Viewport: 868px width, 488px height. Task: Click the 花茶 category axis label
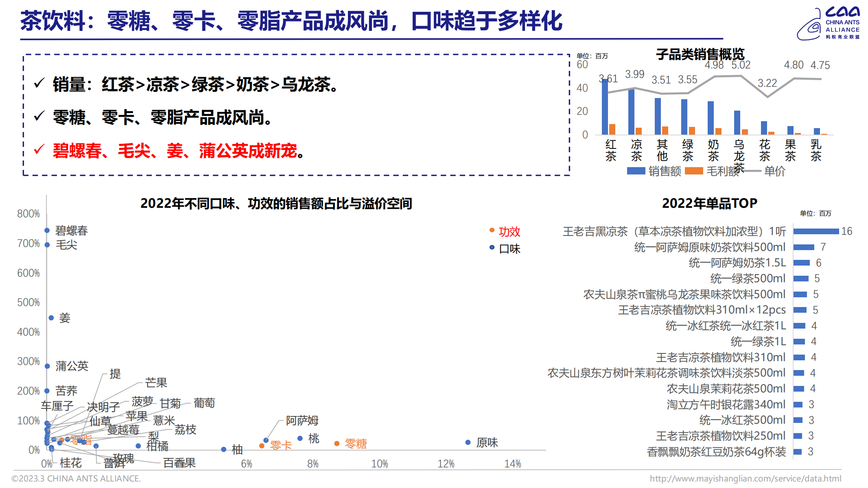765,150
